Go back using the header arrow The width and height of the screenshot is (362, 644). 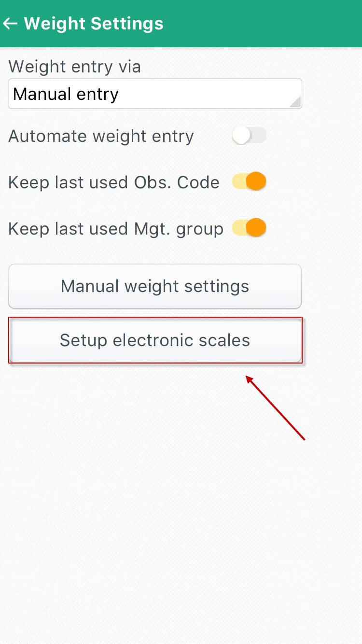click(10, 23)
